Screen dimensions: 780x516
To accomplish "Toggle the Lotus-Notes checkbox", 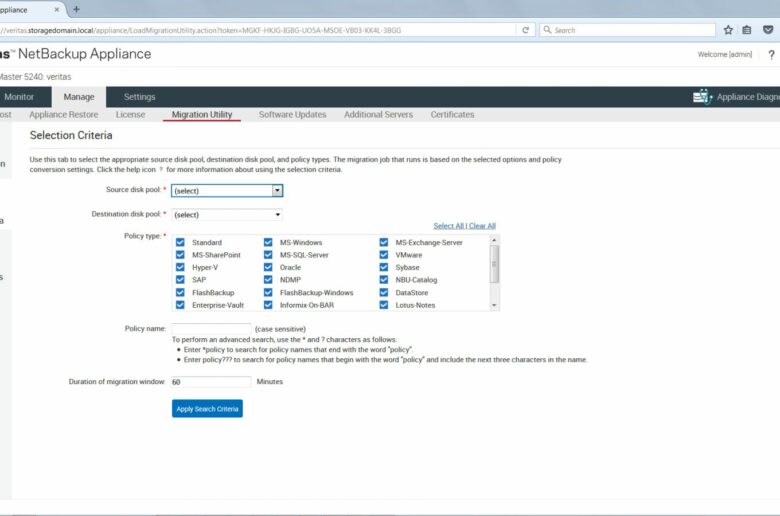I will click(384, 305).
